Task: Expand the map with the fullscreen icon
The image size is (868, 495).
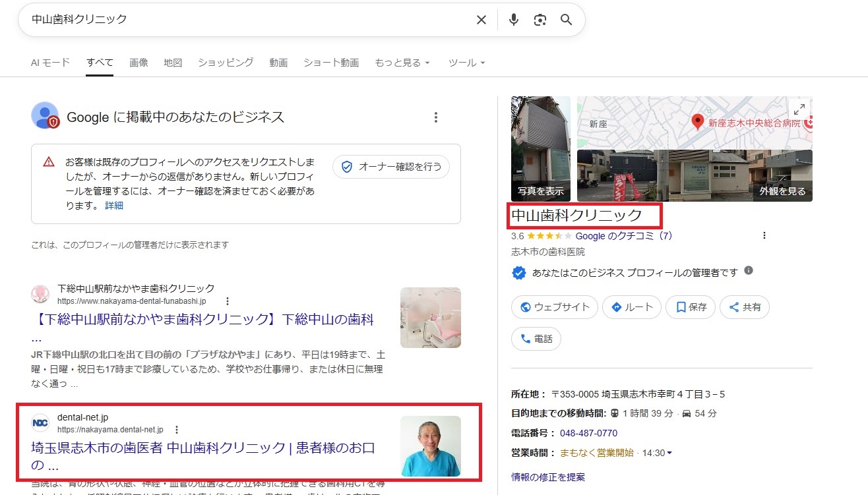Action: pos(799,109)
